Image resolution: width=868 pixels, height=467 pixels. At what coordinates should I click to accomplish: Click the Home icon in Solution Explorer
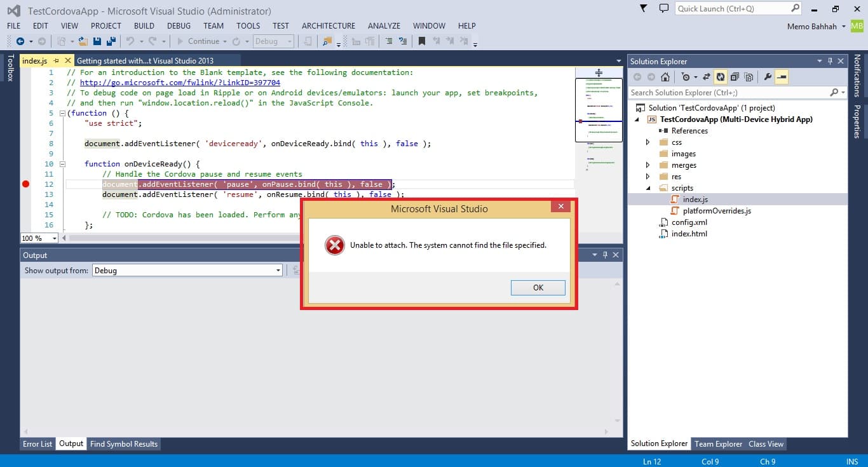pyautogui.click(x=665, y=77)
